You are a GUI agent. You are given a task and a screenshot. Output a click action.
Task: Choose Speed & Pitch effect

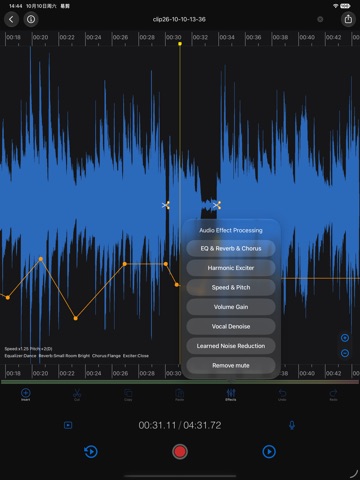pyautogui.click(x=231, y=287)
